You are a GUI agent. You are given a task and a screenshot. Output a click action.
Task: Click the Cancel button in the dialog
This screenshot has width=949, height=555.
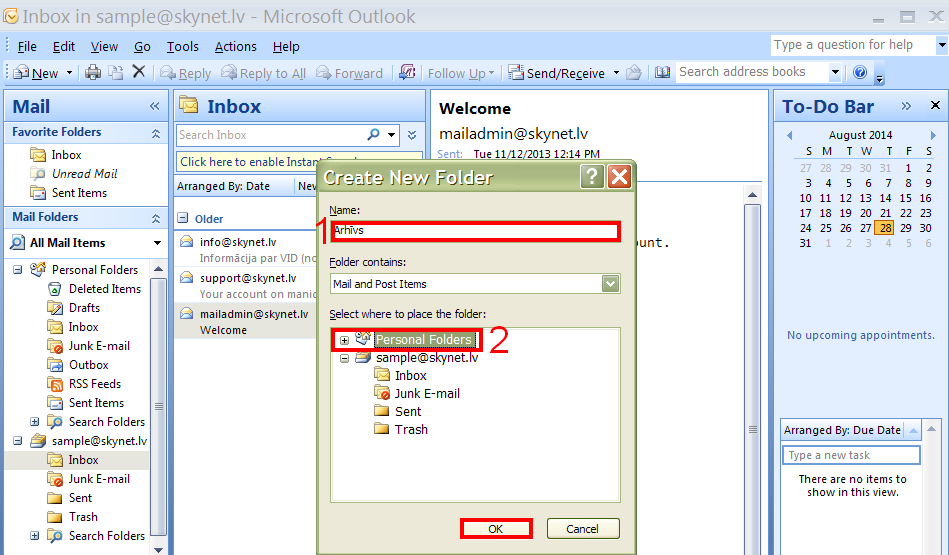click(x=582, y=528)
